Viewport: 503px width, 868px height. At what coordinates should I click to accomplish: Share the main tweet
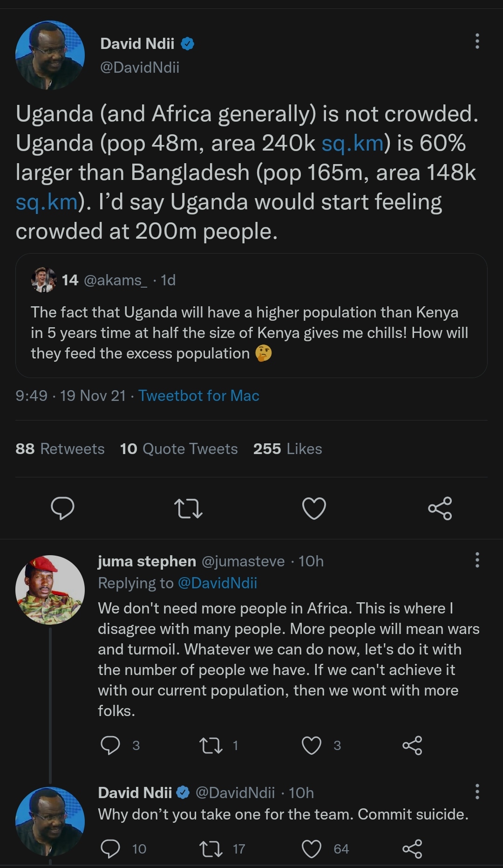[440, 508]
